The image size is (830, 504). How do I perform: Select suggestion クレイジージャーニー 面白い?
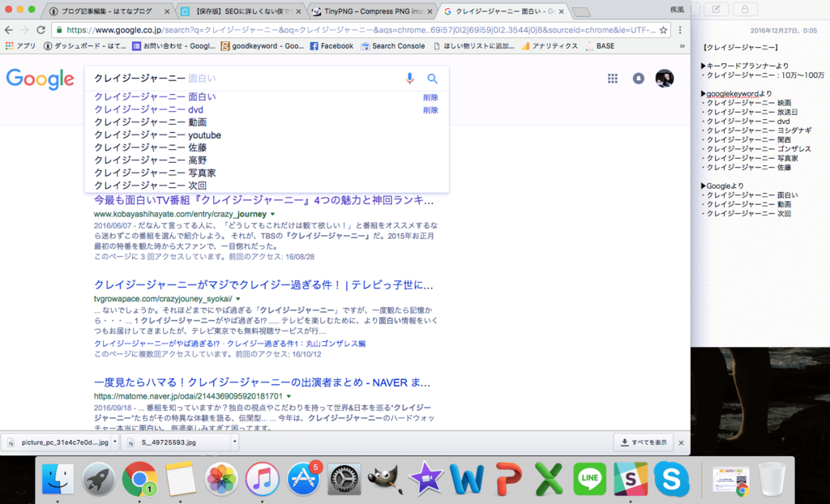[267, 97]
